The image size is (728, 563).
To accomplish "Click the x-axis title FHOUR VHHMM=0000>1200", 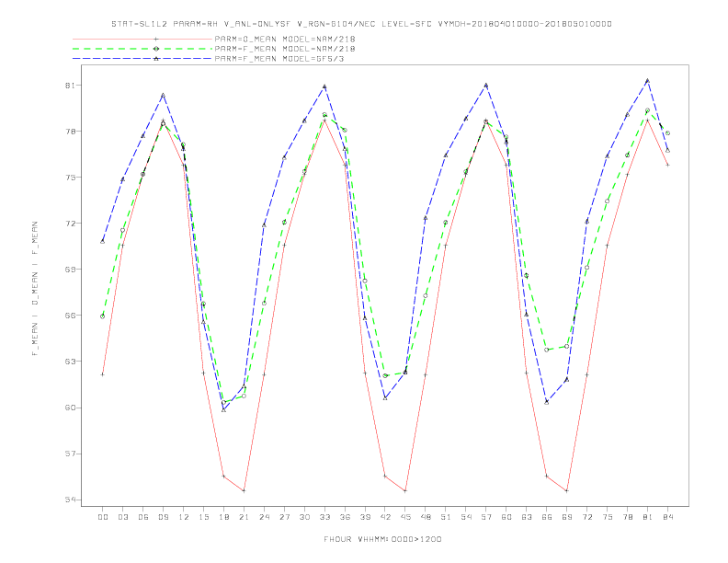I will point(382,539).
